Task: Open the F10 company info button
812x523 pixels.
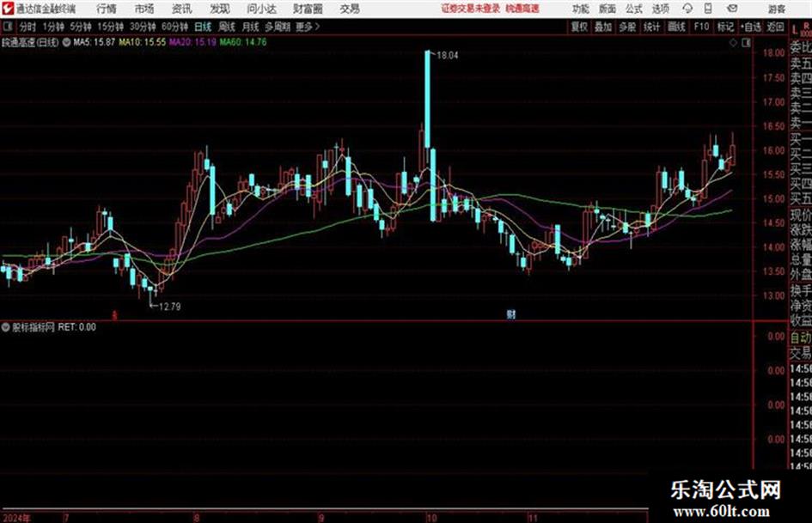Action: click(x=701, y=27)
